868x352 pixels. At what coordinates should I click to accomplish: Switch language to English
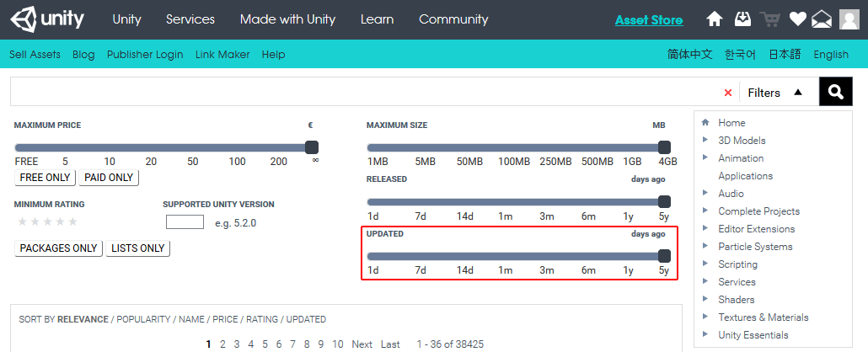click(x=831, y=55)
